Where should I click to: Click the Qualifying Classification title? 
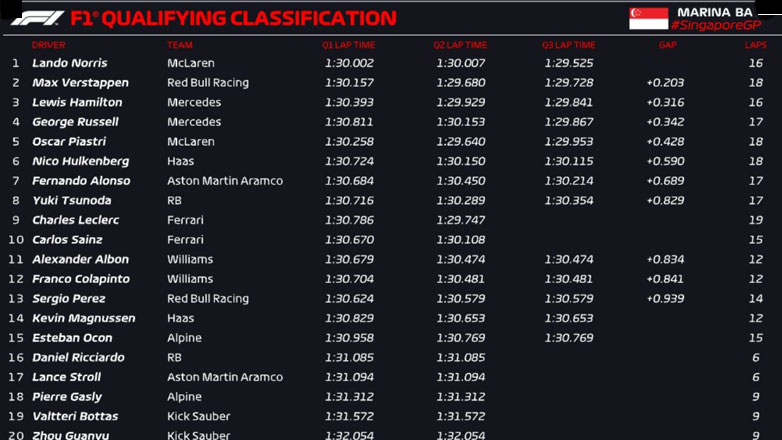point(233,18)
